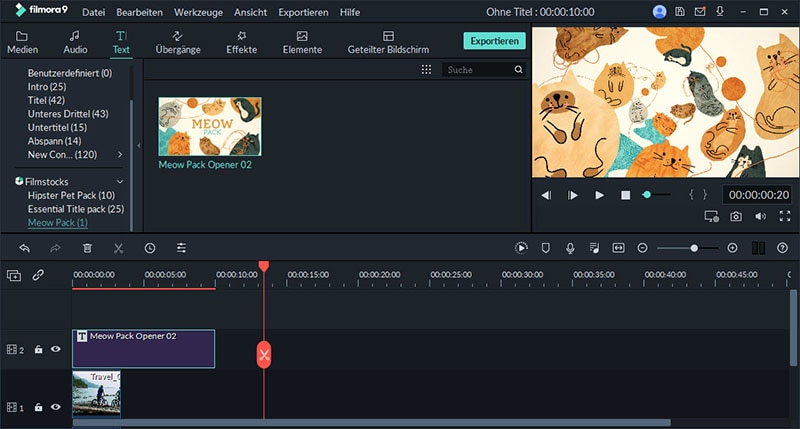Select the Intro (25) category
The width and height of the screenshot is (800, 429).
point(47,87)
